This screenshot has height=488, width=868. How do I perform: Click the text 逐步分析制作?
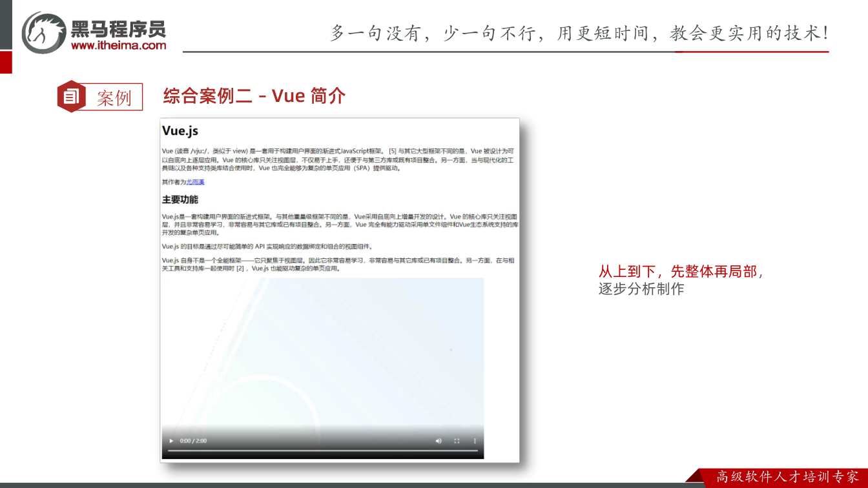(x=641, y=289)
